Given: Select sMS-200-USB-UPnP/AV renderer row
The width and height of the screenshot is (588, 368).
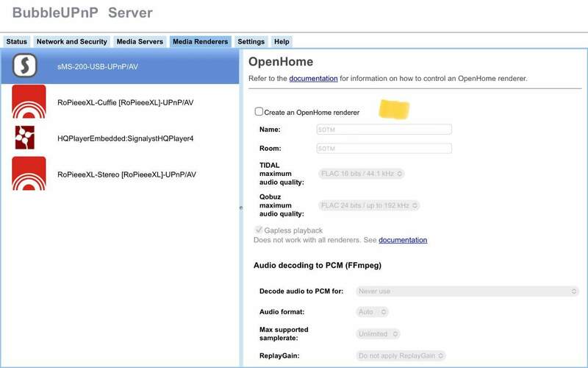Looking at the screenshot, I should click(x=120, y=66).
